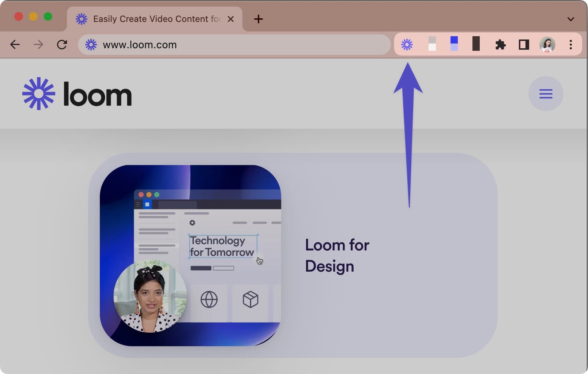Click the 'Loom for Design' card
The width and height of the screenshot is (588, 374).
point(336,255)
